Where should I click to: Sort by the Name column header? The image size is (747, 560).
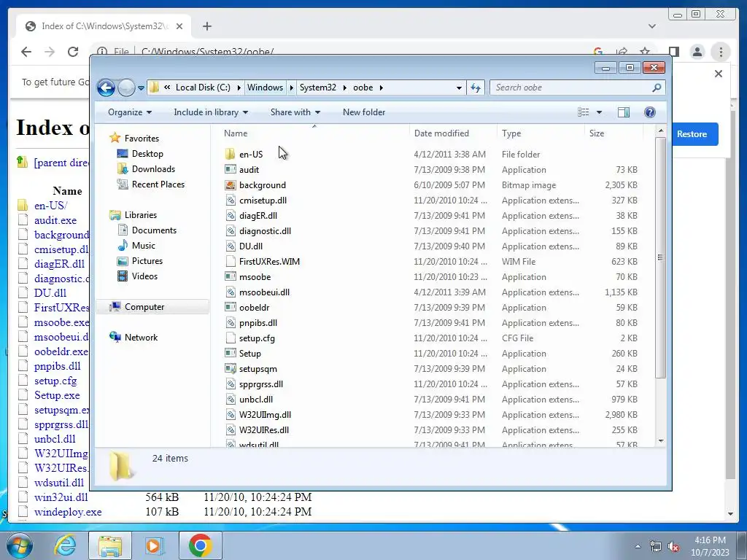pos(236,133)
